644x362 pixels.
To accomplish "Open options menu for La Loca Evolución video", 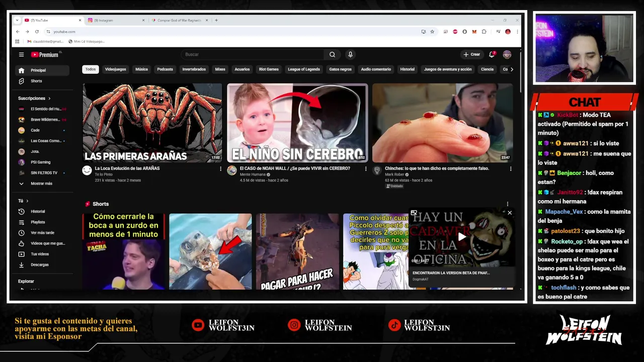I will coord(220,169).
